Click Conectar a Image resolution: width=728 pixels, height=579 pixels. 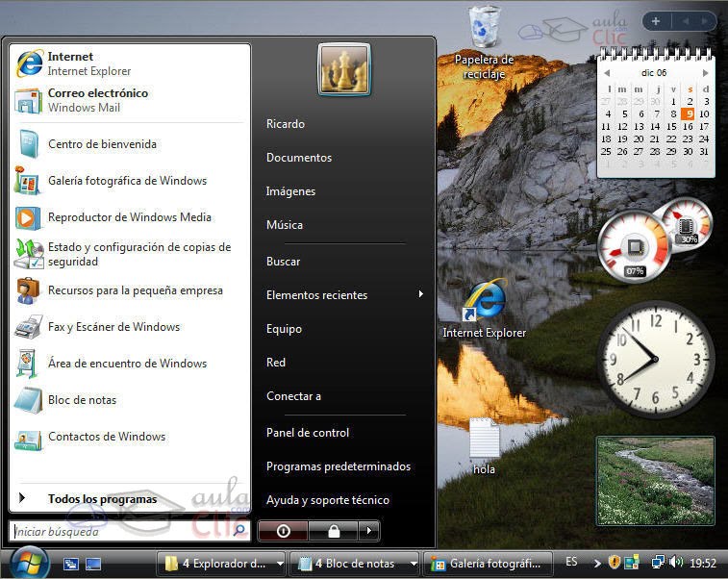tap(293, 396)
